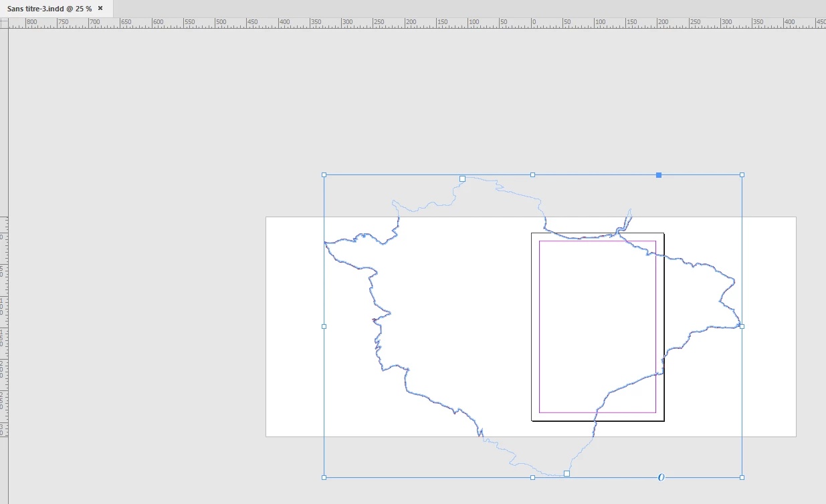Click the middle-left selection handle of the frame

pos(324,327)
